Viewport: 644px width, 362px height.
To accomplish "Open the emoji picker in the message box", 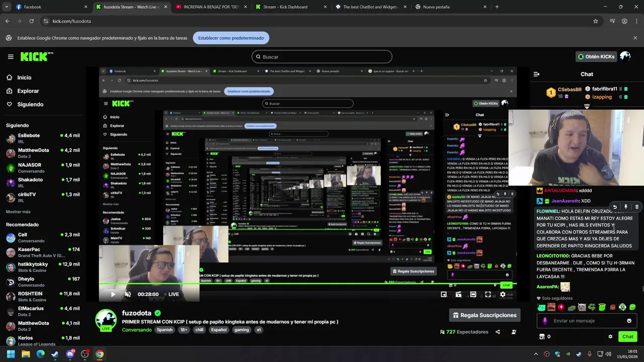I will tap(629, 321).
